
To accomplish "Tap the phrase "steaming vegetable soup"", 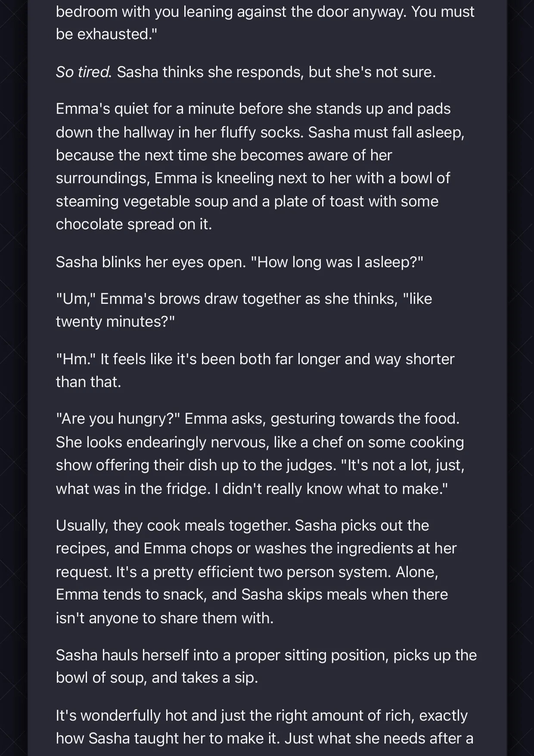I will coord(142,201).
